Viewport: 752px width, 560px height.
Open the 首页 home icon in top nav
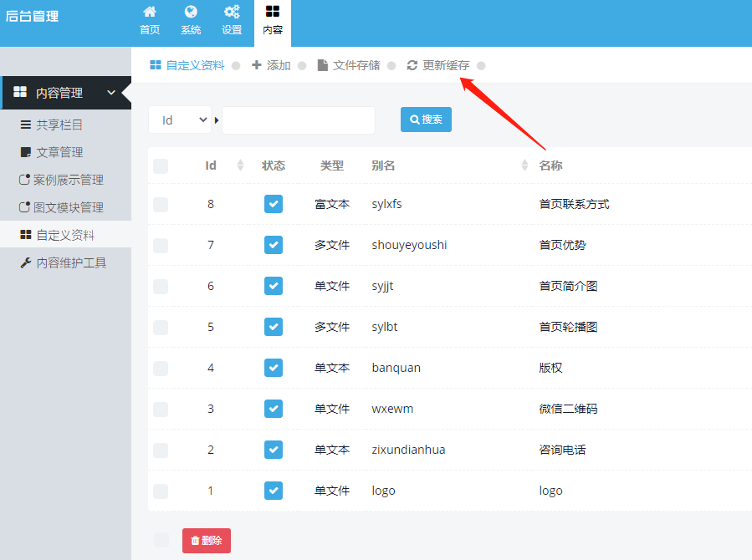click(x=150, y=12)
